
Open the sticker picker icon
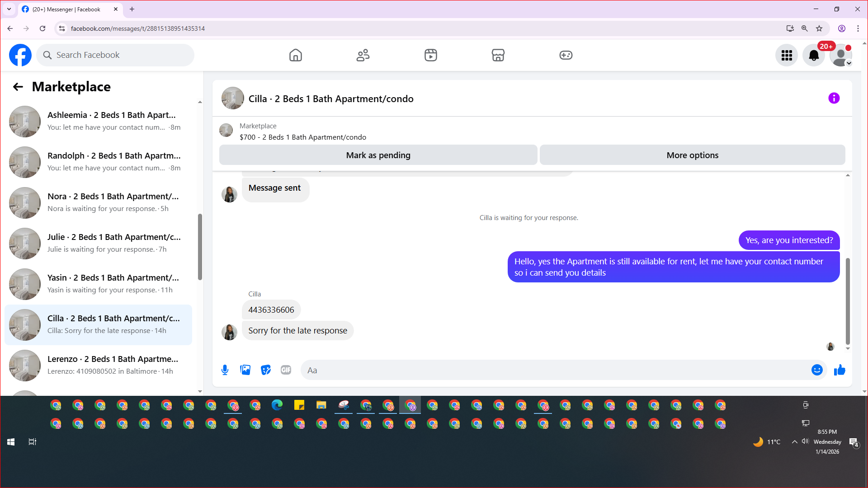pos(266,370)
